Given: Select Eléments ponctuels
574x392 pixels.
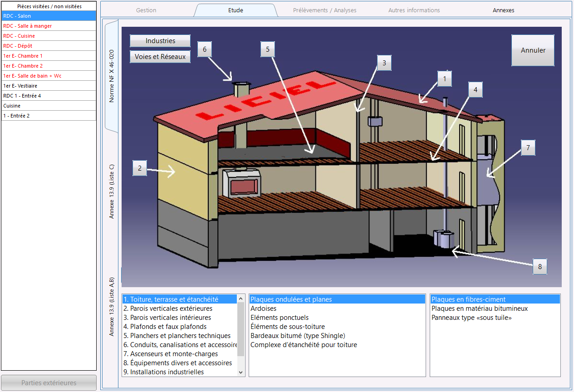Looking at the screenshot, I should 337,318.
